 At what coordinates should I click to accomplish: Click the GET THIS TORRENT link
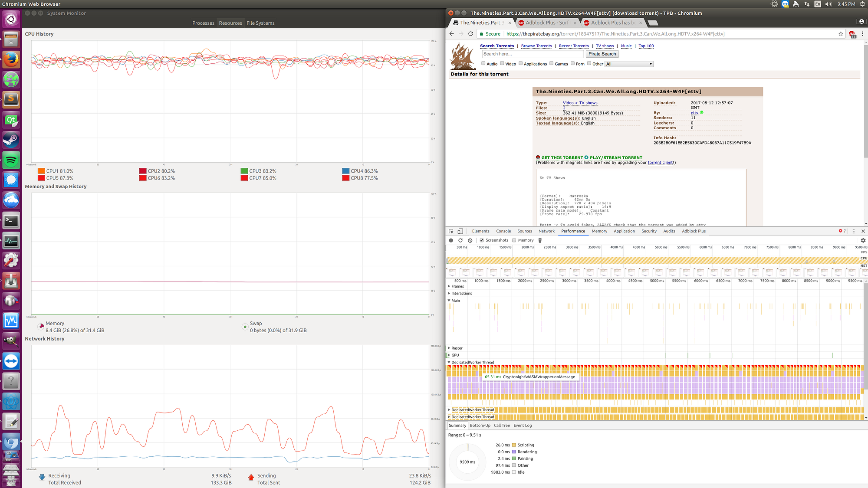[x=562, y=158]
